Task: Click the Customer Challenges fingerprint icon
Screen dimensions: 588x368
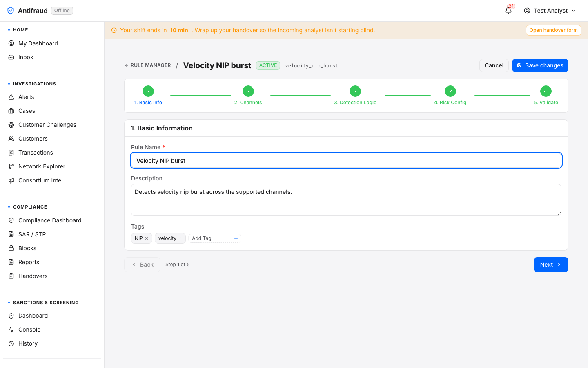Action: (x=11, y=125)
